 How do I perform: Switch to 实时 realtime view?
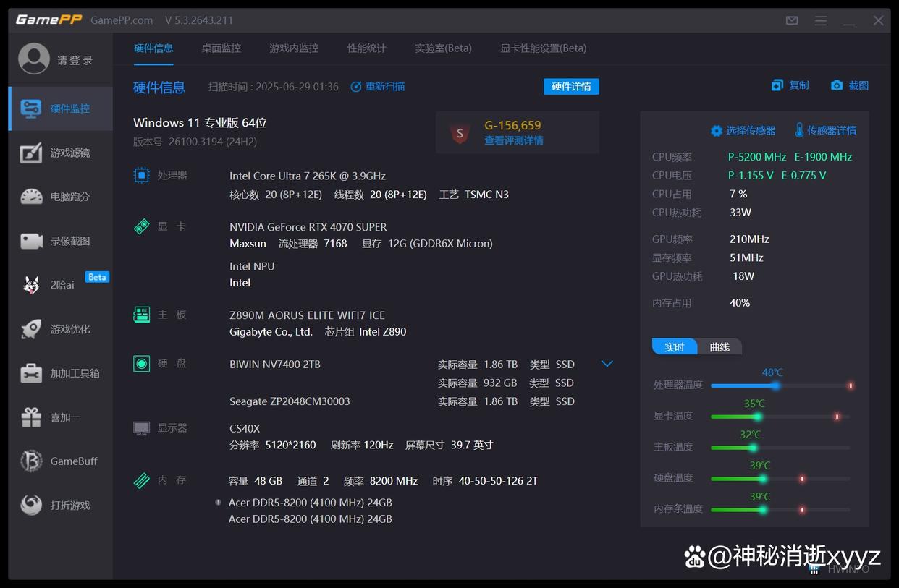point(675,346)
